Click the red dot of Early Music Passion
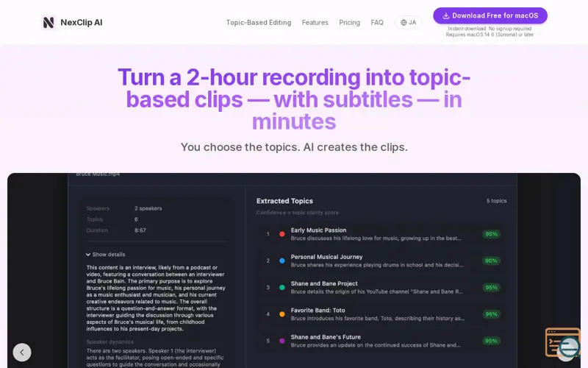Image resolution: width=588 pixels, height=368 pixels. coord(282,234)
